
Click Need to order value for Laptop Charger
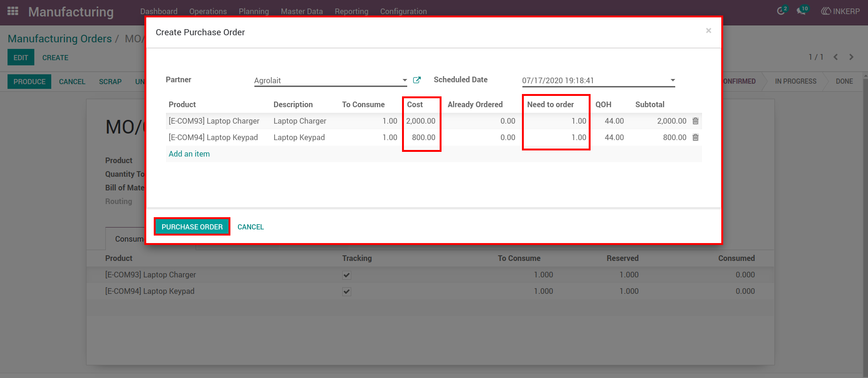coord(578,121)
